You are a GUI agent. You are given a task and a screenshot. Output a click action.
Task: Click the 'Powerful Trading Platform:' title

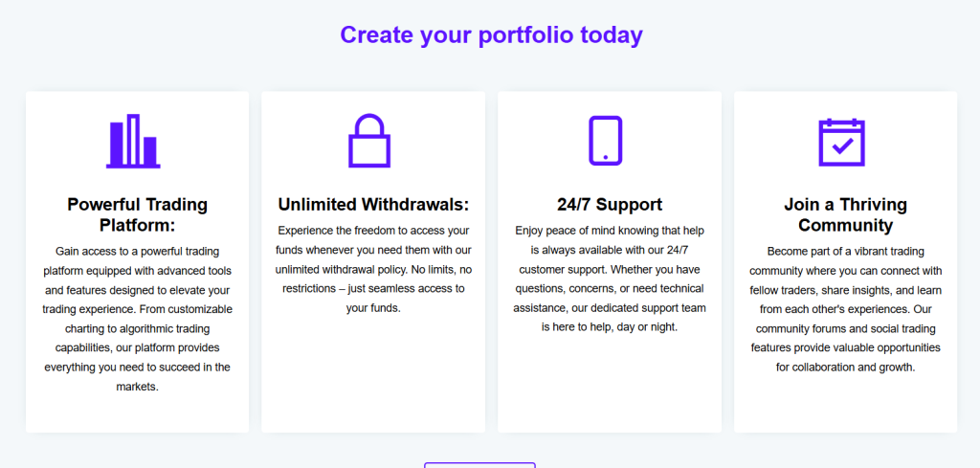tap(137, 214)
